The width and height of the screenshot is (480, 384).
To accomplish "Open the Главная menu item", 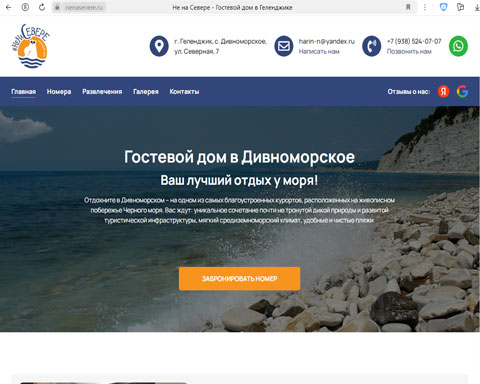I will tap(23, 92).
